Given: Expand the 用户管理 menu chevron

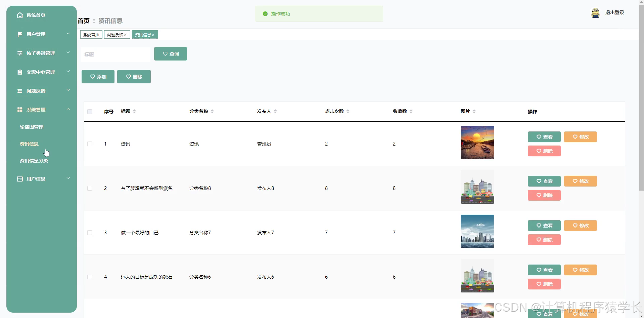Looking at the screenshot, I should coord(68,34).
